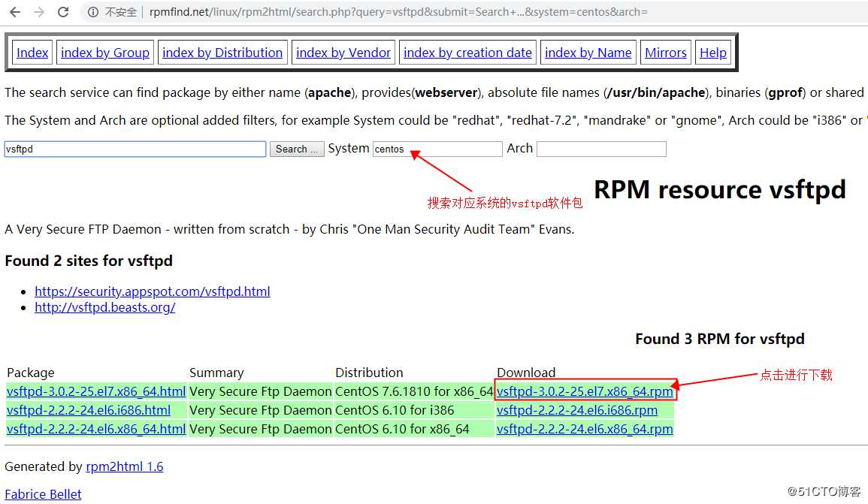This screenshot has width=868, height=504.
Task: Open index by Name
Action: (x=588, y=53)
